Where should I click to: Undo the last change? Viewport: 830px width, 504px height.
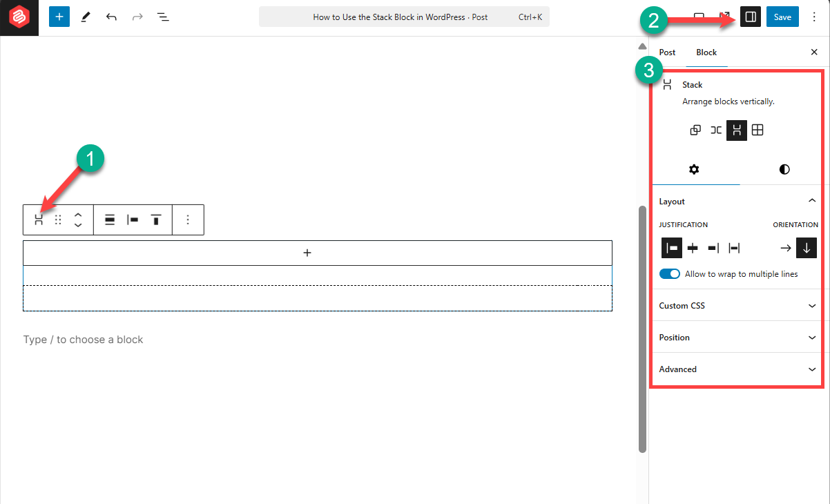(x=111, y=17)
